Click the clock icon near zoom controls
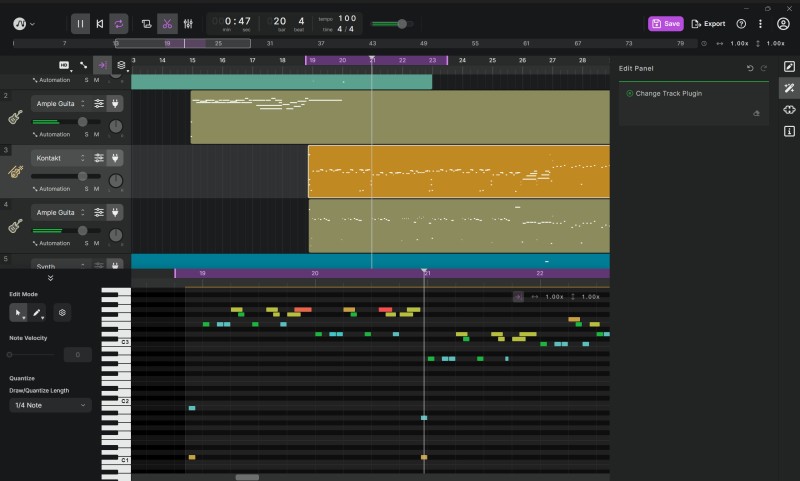Screen dimensions: 800x481 704,43
